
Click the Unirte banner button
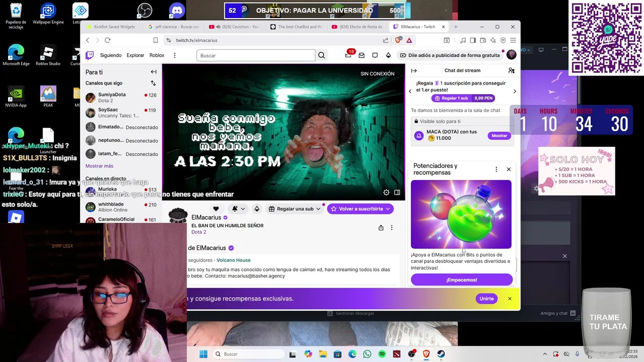[487, 299]
